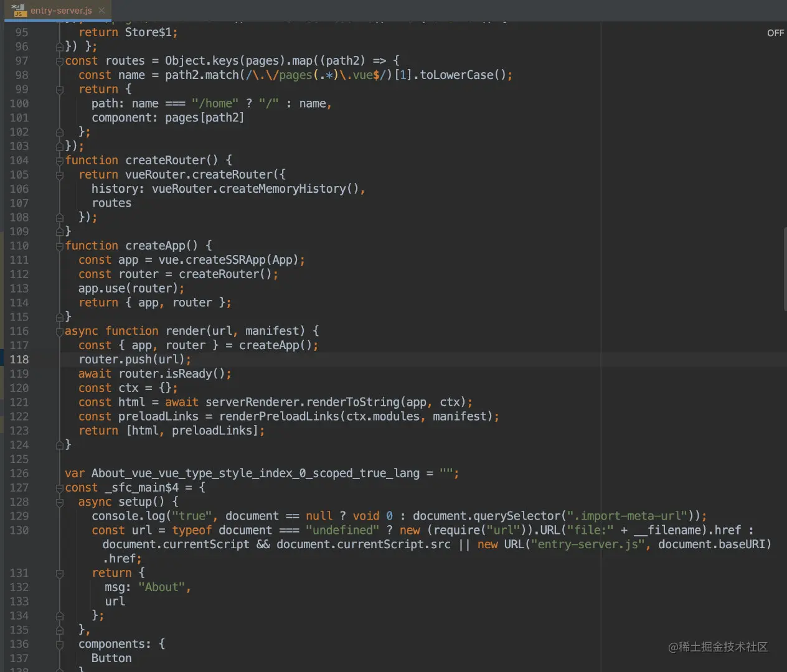Click 'manifest' parameter on line 116
Screen dimensions: 787x672
272,331
